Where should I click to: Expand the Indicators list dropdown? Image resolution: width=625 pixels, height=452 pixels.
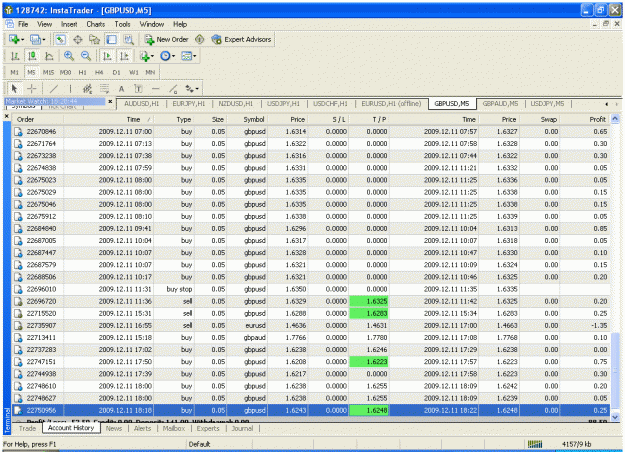146,56
